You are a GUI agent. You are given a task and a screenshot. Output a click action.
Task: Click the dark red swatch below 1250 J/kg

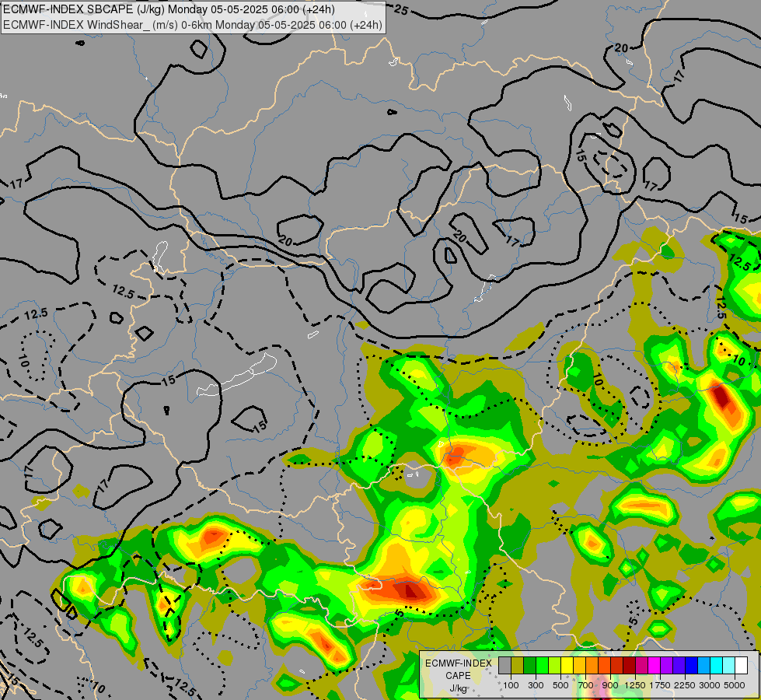(630, 666)
